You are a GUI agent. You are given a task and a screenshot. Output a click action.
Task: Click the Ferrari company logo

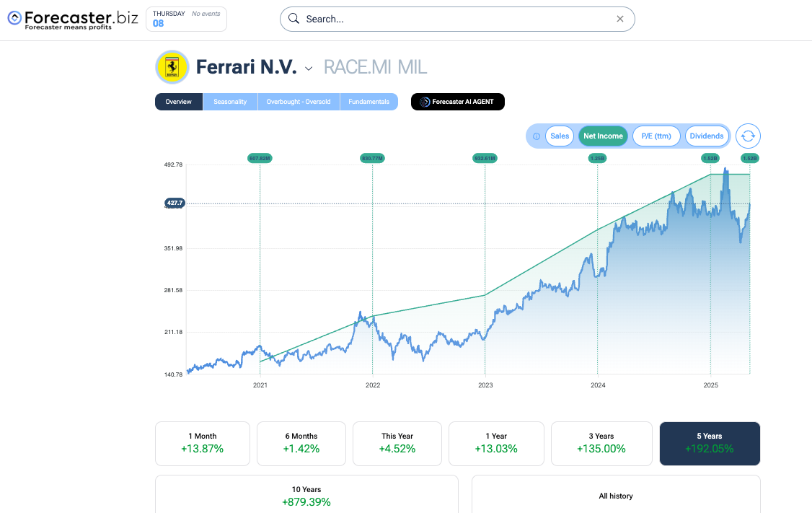tap(172, 68)
